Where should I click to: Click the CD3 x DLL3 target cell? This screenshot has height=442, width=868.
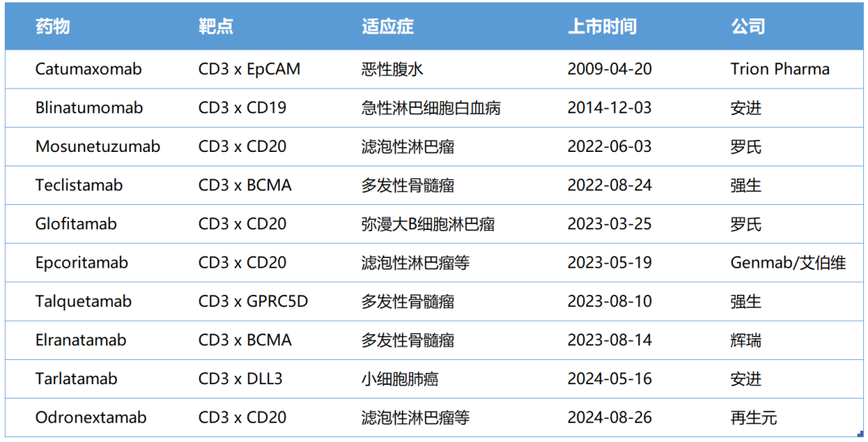click(240, 379)
